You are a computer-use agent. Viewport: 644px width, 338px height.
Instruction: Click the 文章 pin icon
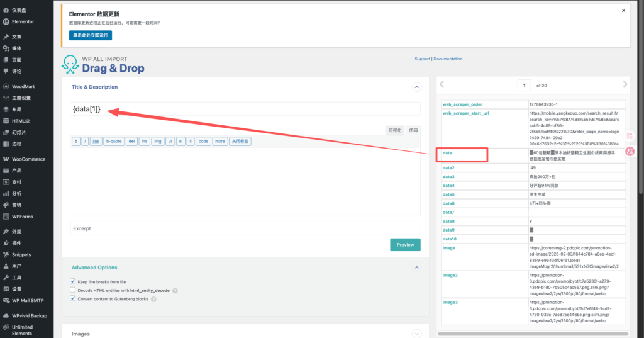(x=6, y=37)
